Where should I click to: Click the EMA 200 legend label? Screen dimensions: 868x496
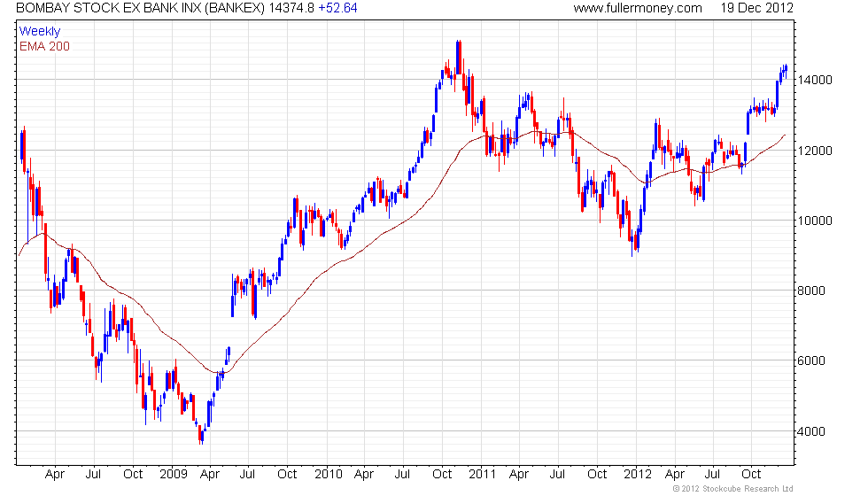coord(45,46)
